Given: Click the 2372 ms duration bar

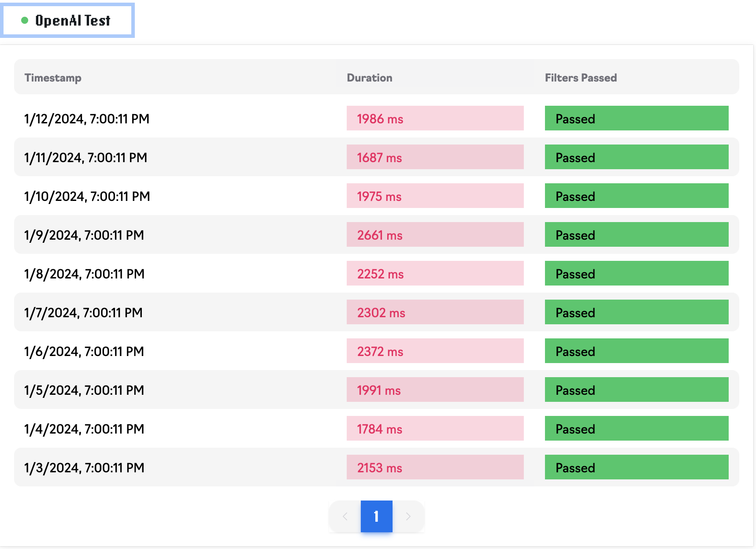Looking at the screenshot, I should (435, 351).
